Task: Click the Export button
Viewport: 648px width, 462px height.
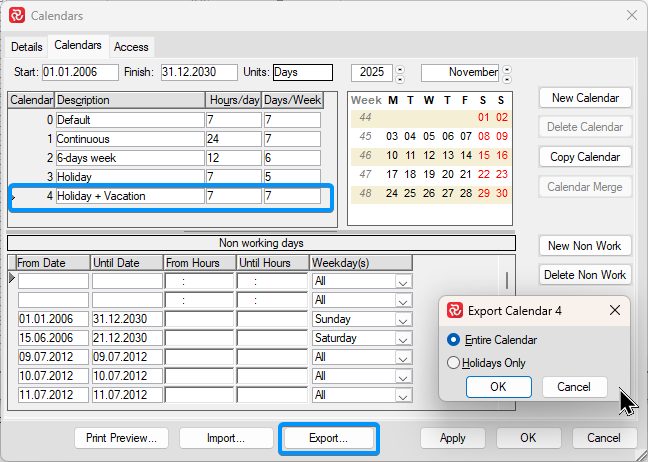Action: point(329,438)
